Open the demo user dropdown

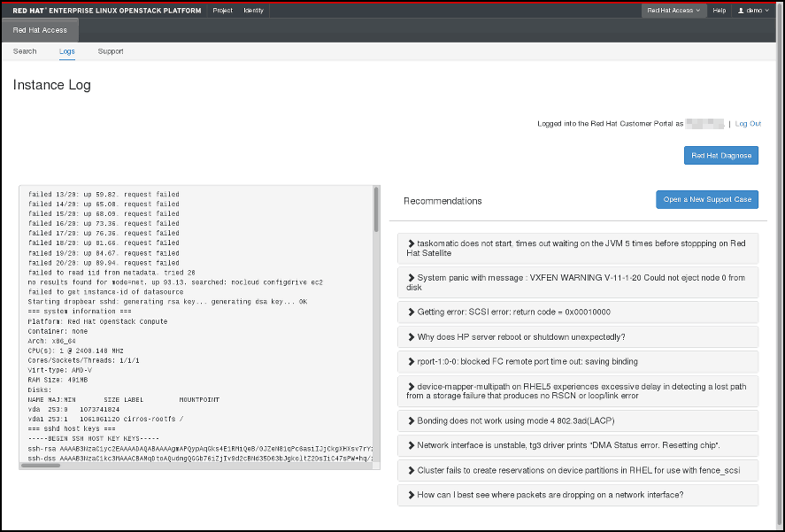point(754,11)
